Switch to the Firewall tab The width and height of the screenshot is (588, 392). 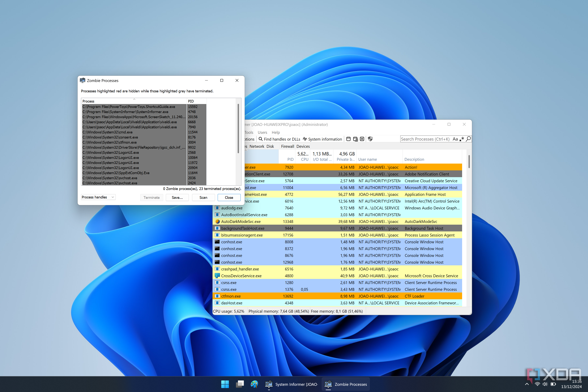pyautogui.click(x=287, y=146)
